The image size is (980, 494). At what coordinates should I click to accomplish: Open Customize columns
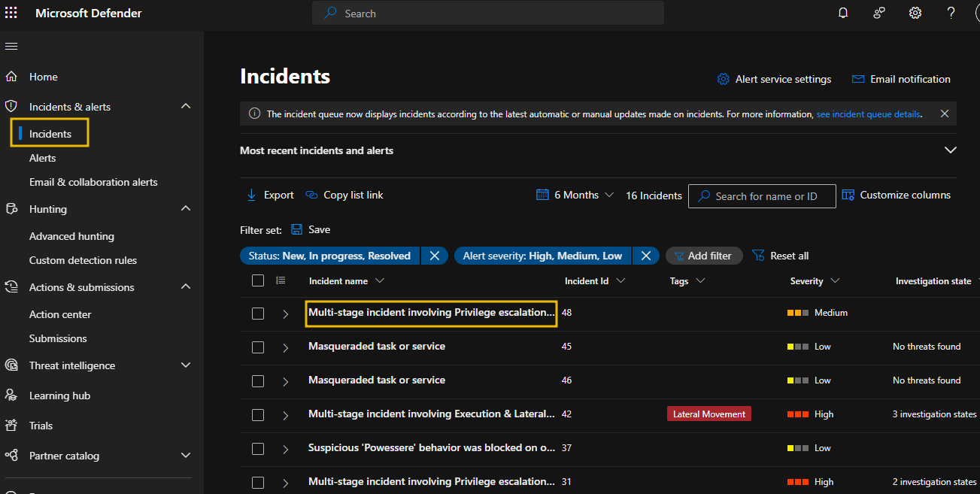point(896,194)
